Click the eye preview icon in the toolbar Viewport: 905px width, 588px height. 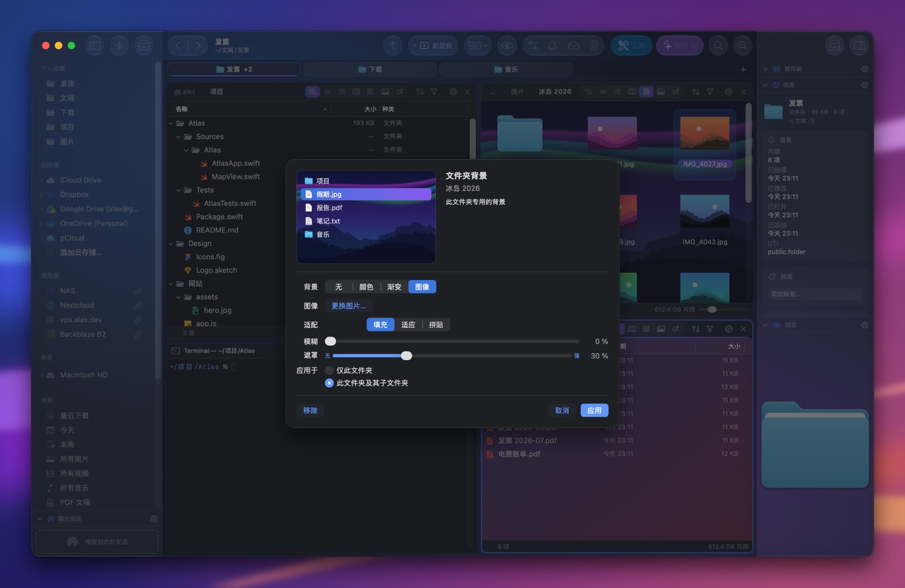click(507, 46)
